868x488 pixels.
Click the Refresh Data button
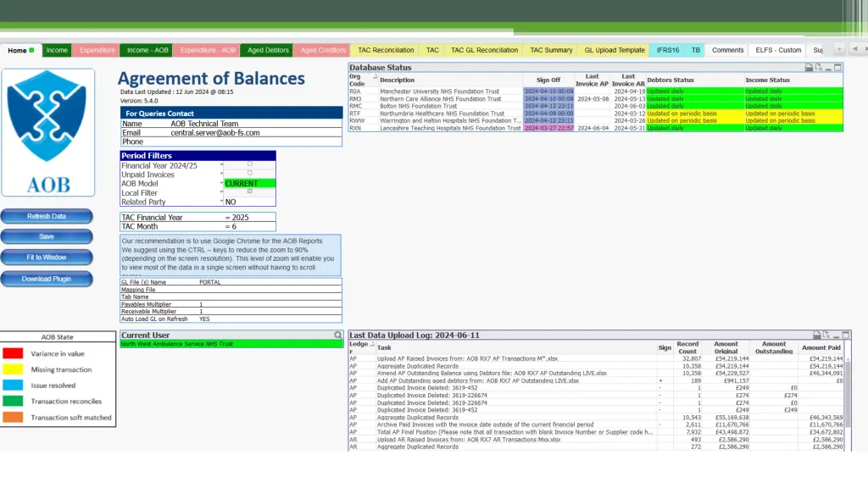click(47, 216)
